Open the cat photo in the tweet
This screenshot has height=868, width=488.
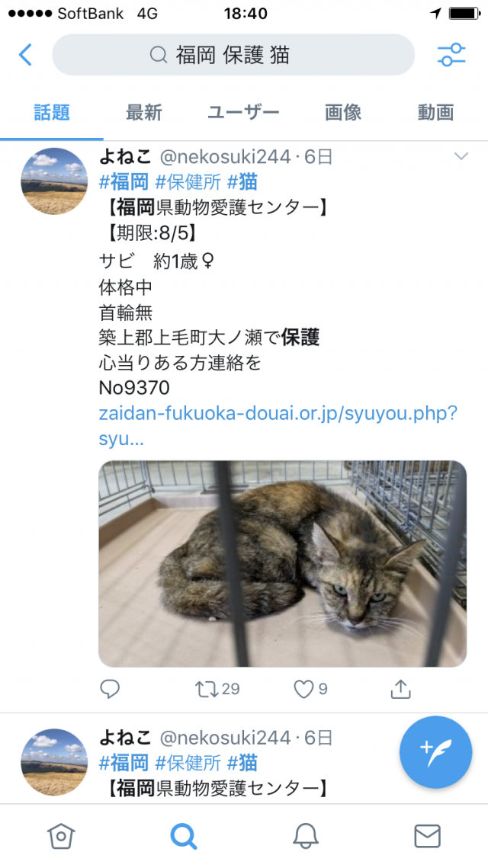pos(282,563)
